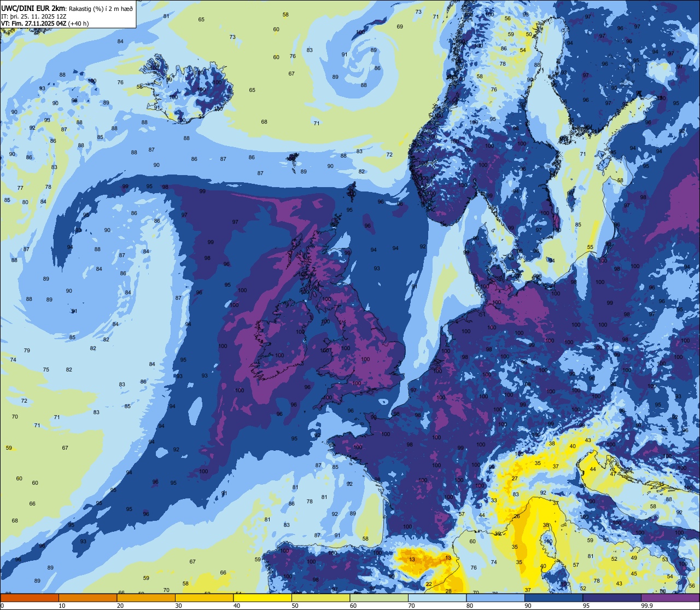Click the legend tick label "99.9"

(647, 606)
